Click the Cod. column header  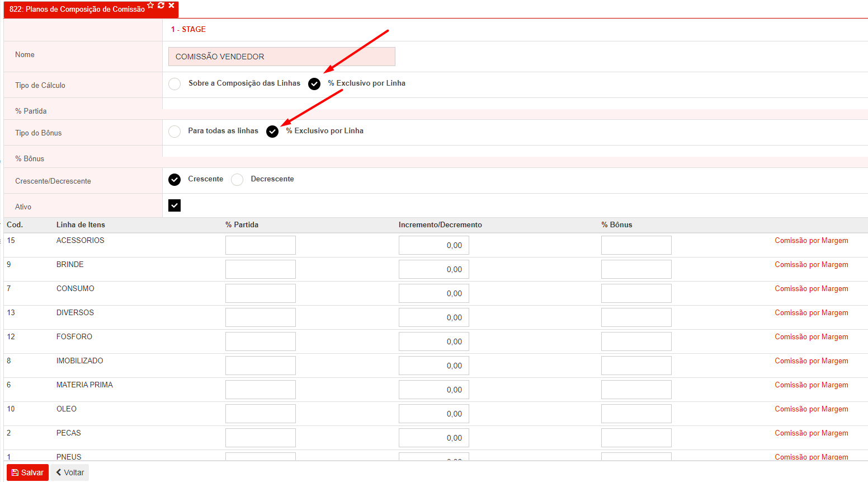15,224
